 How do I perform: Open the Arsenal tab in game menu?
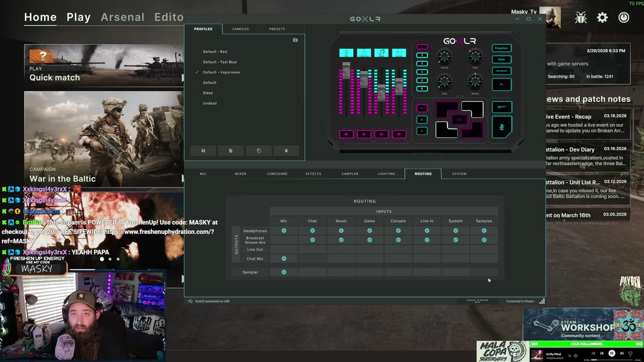point(123,17)
